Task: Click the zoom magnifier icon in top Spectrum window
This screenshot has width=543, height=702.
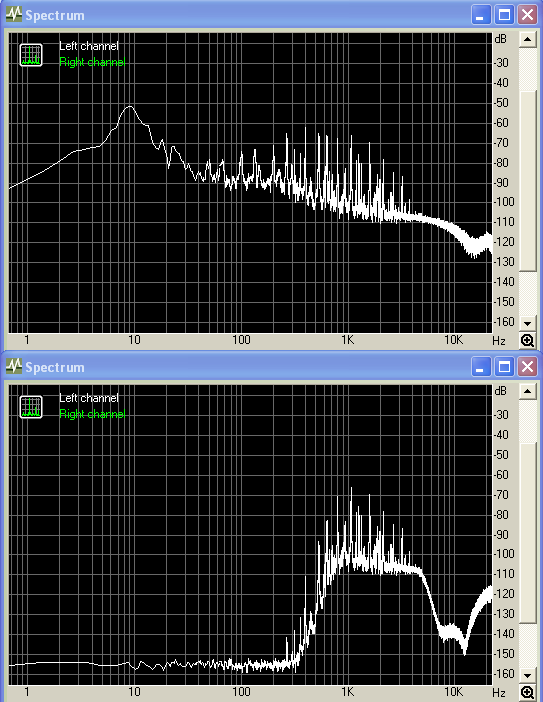Action: pos(527,341)
